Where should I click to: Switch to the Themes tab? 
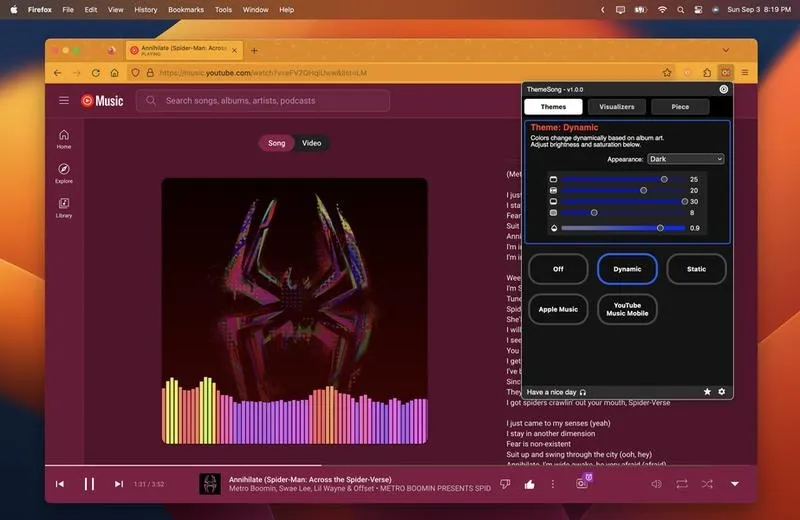coord(553,107)
